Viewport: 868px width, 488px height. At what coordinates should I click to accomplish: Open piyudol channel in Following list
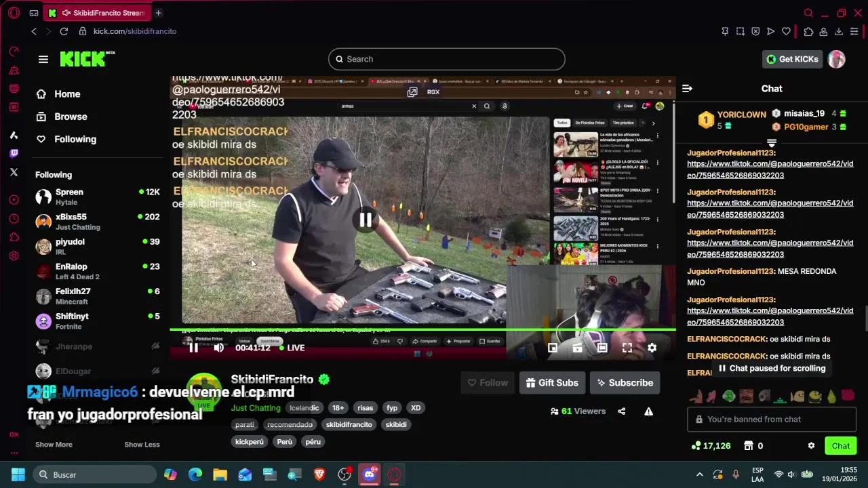tap(98, 247)
